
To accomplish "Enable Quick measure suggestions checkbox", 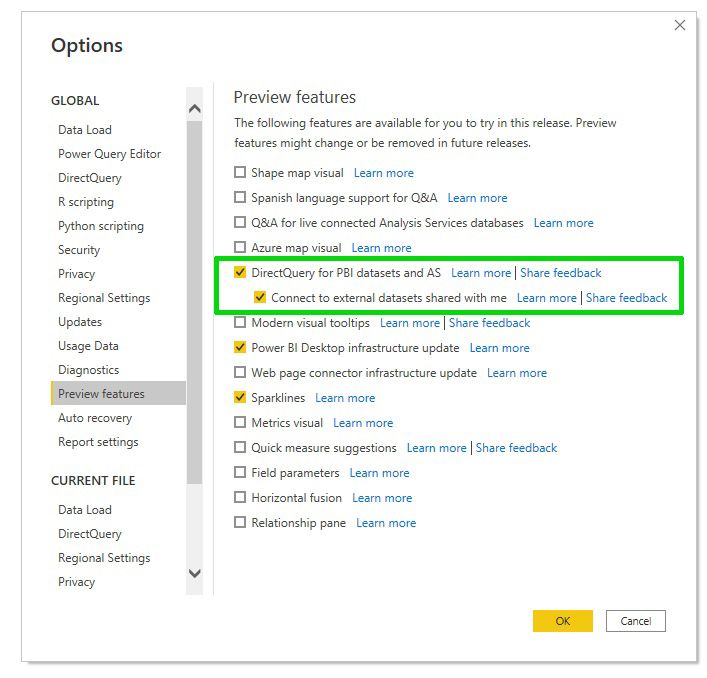I will [240, 447].
